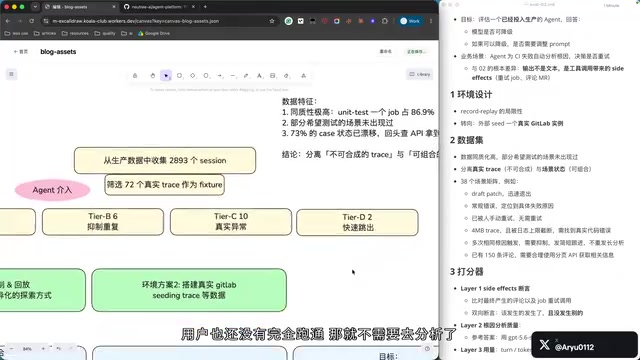Click 'Layer 1 side effects' line in notes
This screenshot has height=360, width=640.
tap(495, 289)
